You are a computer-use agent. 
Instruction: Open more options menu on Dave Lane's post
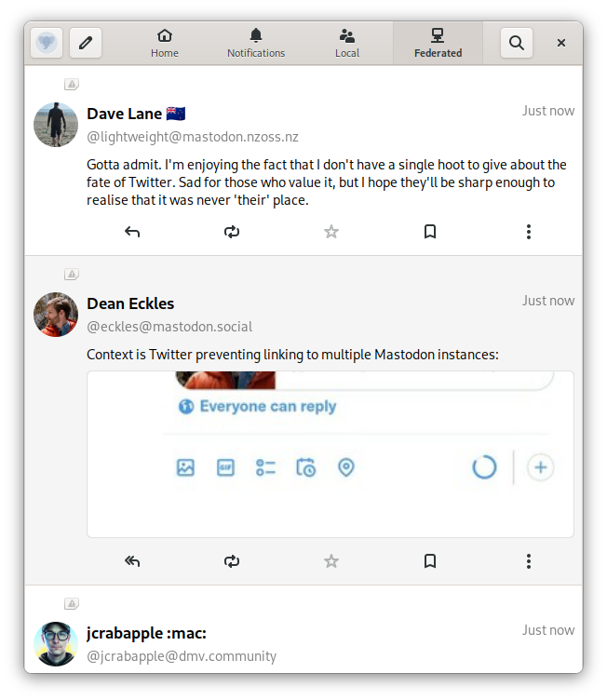529,232
